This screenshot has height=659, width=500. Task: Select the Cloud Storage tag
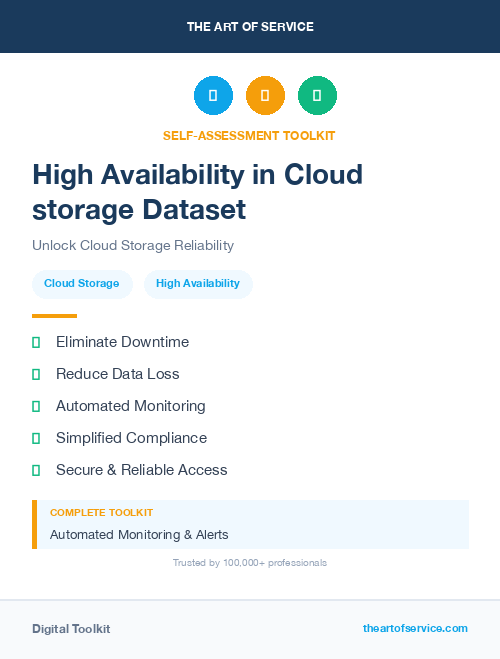click(82, 284)
